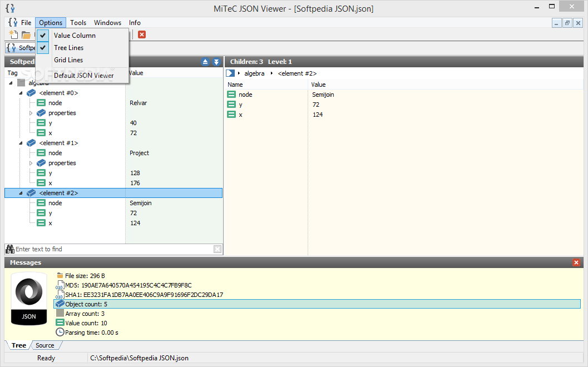
Task: Click the expand all down-arrow icon
Action: click(x=216, y=62)
